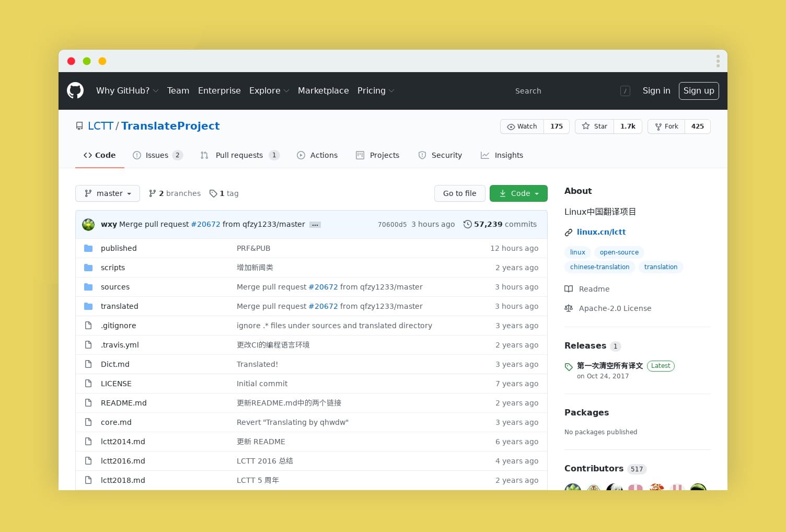
Task: Focus the Search input field
Action: (564, 91)
